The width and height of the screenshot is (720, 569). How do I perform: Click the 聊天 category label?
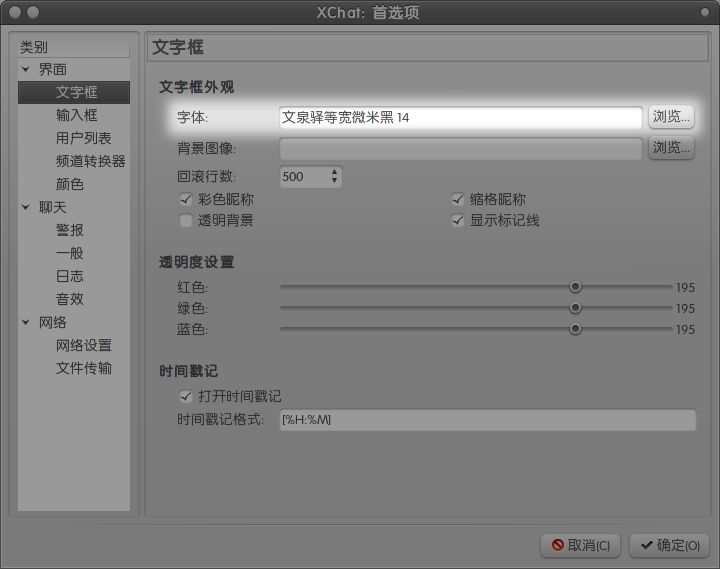tap(52, 208)
